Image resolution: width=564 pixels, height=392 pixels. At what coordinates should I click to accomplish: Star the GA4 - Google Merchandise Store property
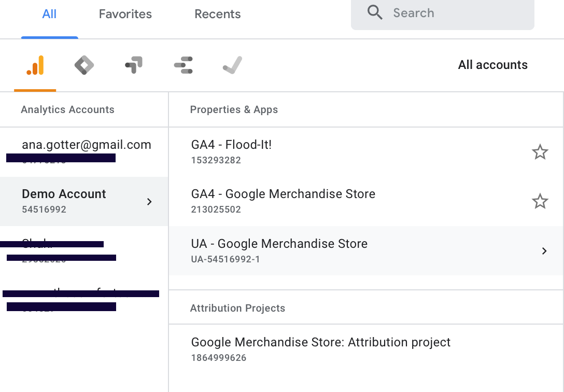(540, 201)
